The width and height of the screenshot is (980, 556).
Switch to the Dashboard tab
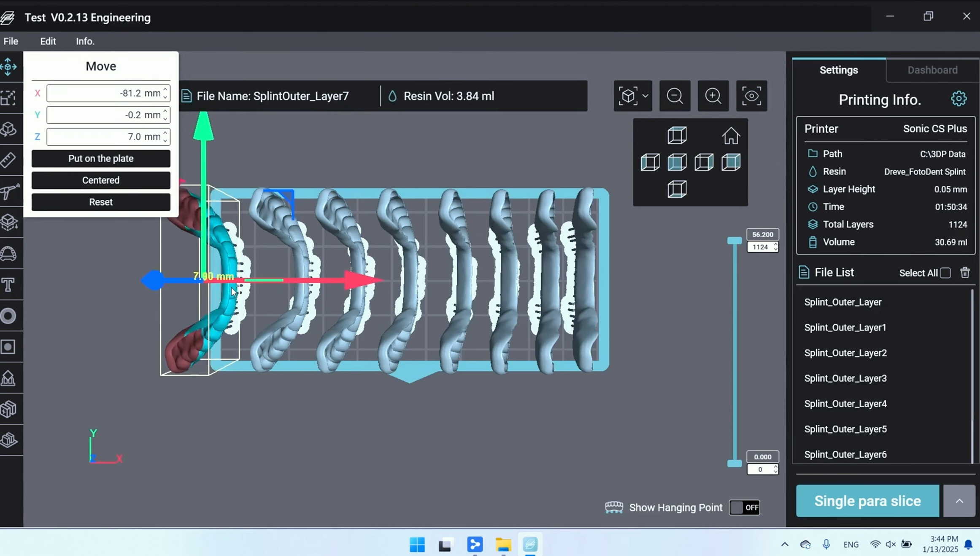[932, 70]
